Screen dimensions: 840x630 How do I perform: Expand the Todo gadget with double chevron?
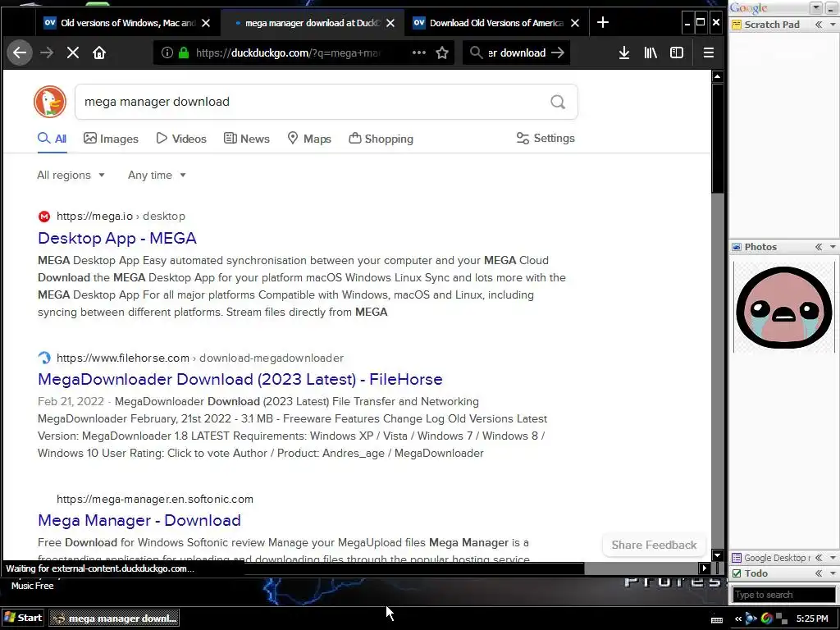[819, 573]
